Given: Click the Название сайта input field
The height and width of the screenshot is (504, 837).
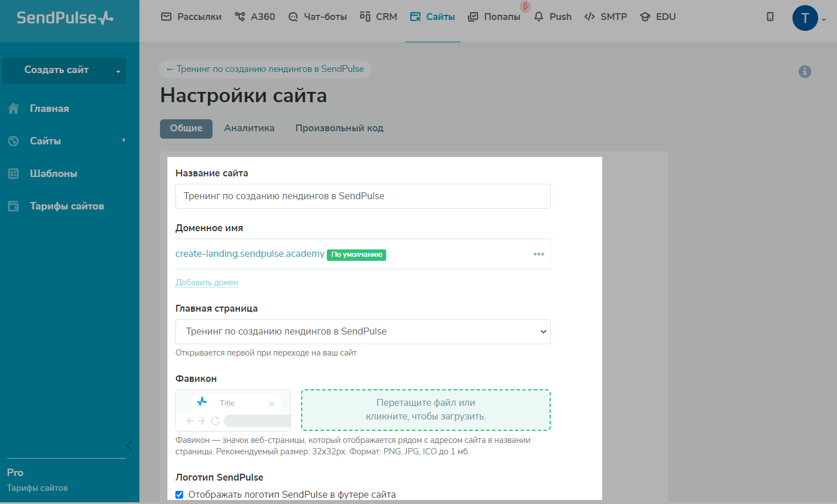Looking at the screenshot, I should click(x=363, y=196).
